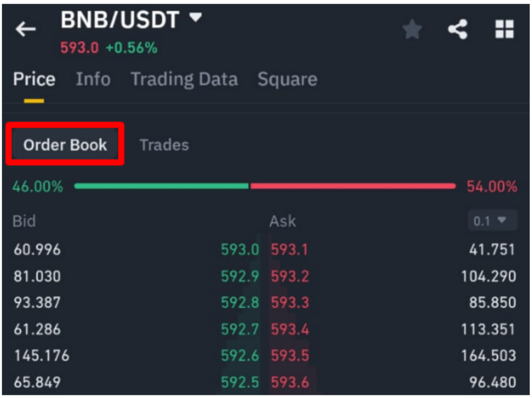Select the 593.0 green bid price
The image size is (532, 398).
(x=240, y=250)
